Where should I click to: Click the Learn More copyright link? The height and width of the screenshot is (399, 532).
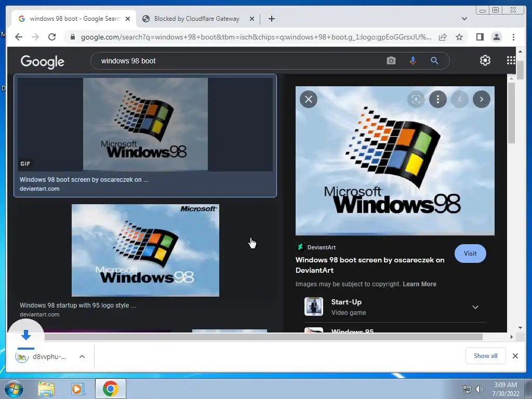[x=419, y=284]
